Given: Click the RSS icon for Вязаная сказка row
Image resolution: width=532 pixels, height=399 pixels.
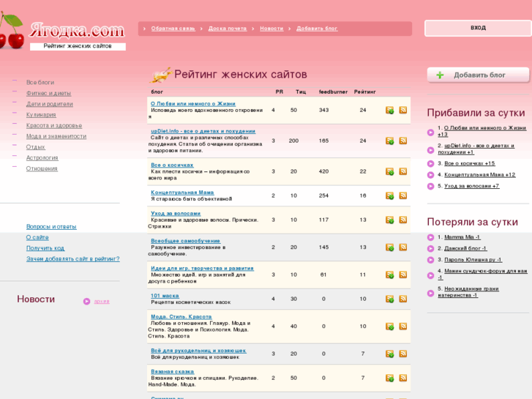Looking at the screenshot, I should point(402,378).
